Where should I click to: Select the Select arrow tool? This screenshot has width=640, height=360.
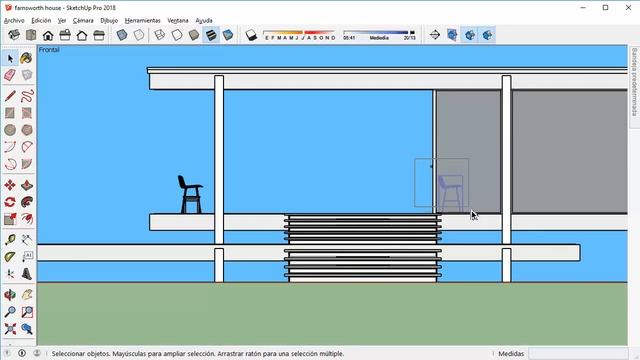(x=10, y=58)
